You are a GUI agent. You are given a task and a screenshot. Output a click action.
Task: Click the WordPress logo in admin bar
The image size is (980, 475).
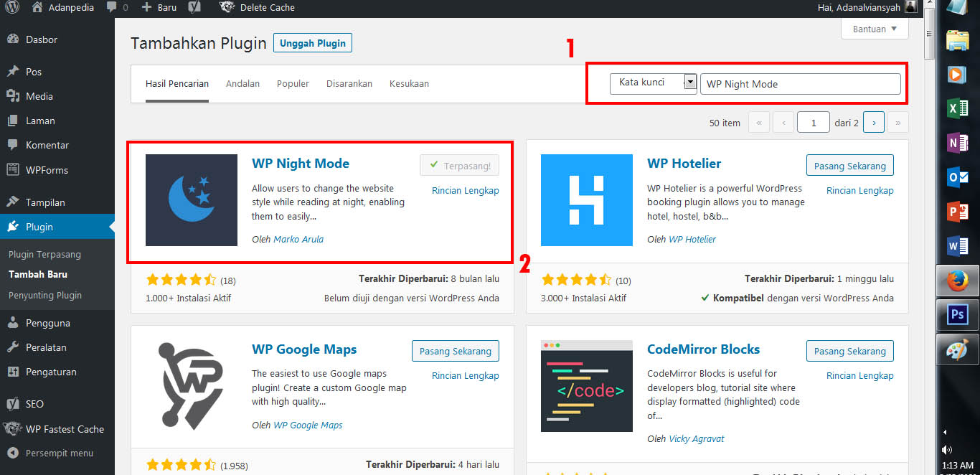[12, 7]
